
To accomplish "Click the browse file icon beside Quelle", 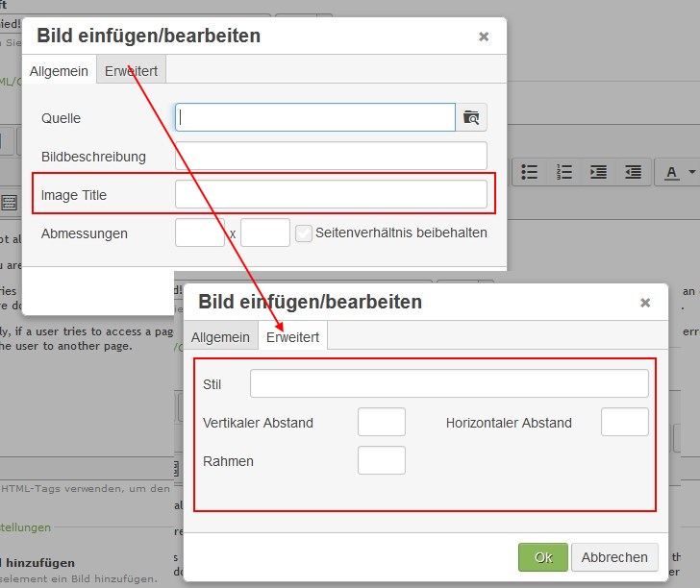I will click(x=471, y=117).
